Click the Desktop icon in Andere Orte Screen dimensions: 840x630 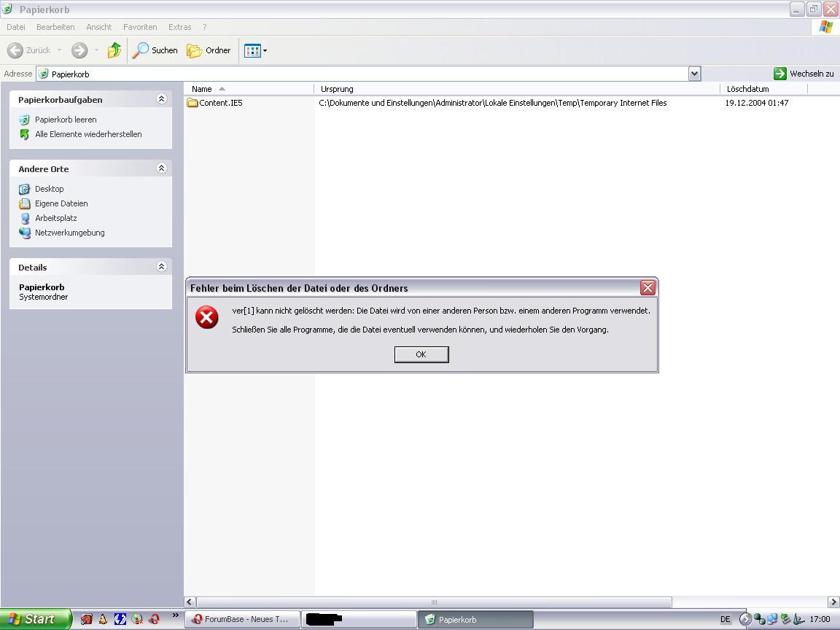coord(24,189)
